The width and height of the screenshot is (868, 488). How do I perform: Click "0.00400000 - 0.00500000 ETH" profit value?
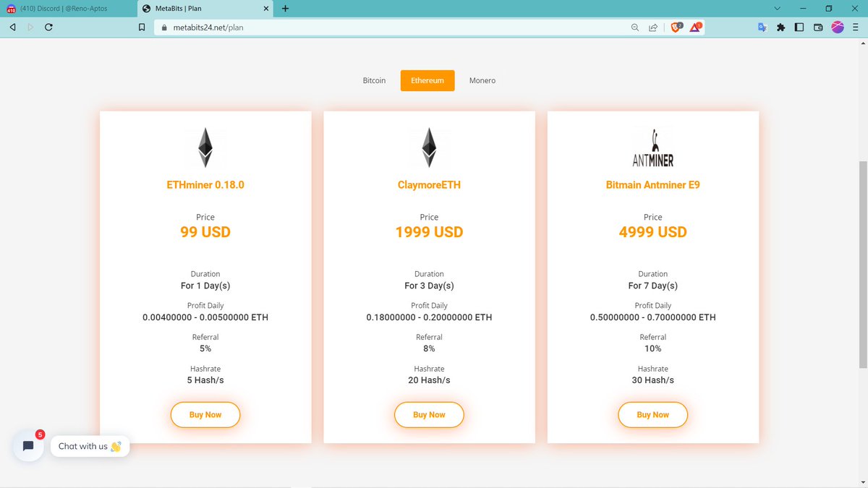[205, 317]
